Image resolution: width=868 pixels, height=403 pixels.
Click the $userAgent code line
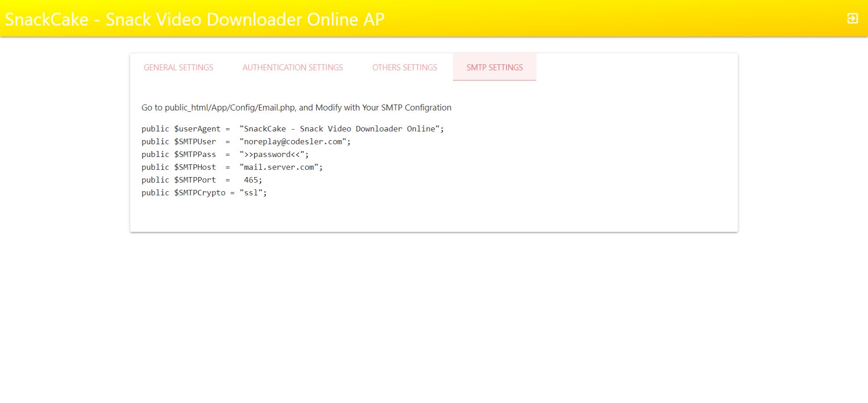292,129
